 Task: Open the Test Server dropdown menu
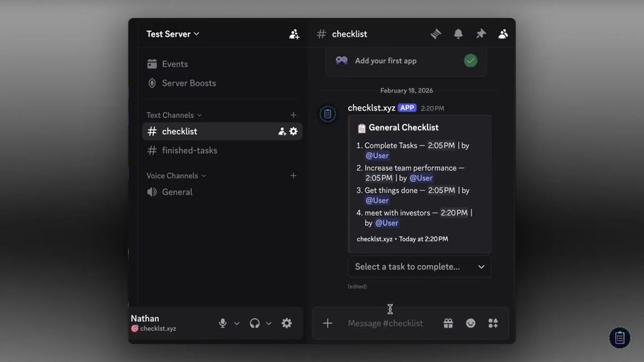[173, 34]
